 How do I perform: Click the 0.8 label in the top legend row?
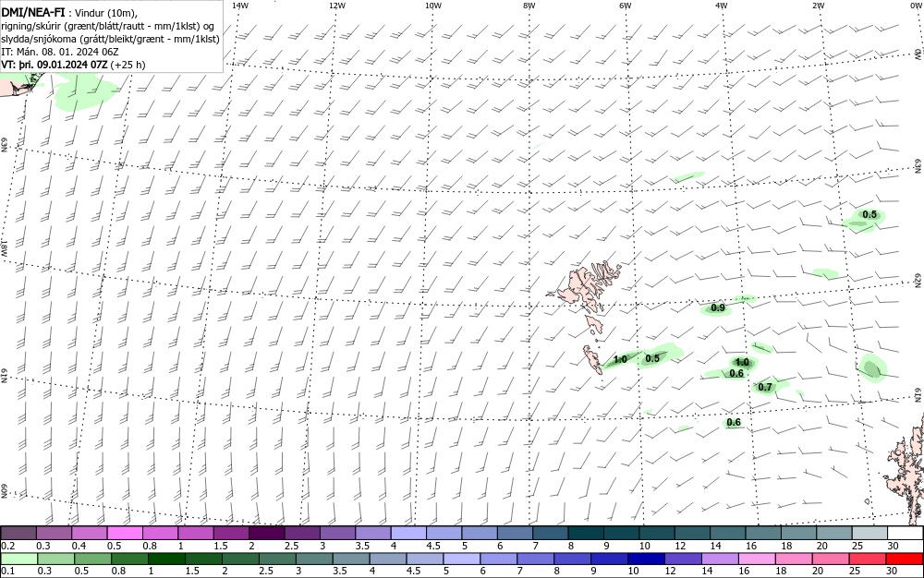pyautogui.click(x=149, y=546)
